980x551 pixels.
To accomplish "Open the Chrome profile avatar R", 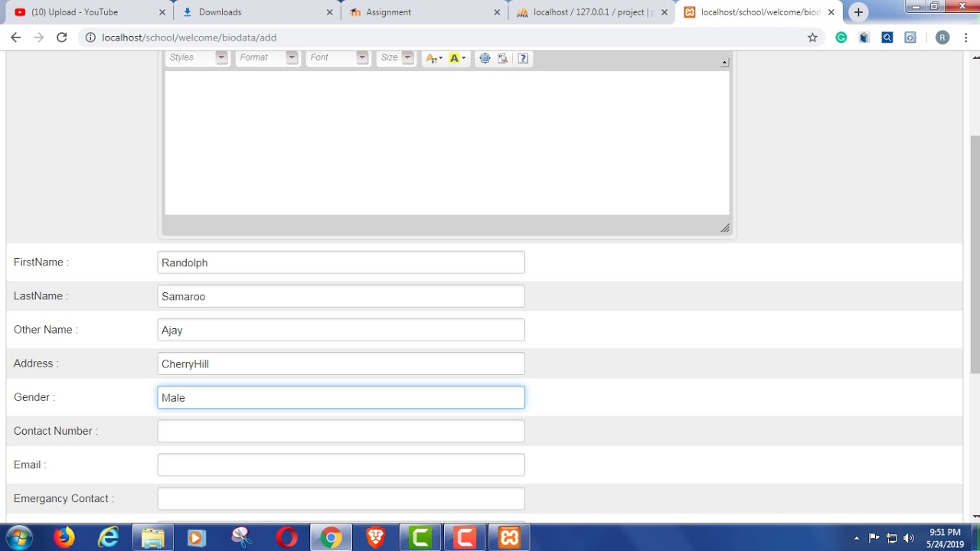I will 942,37.
